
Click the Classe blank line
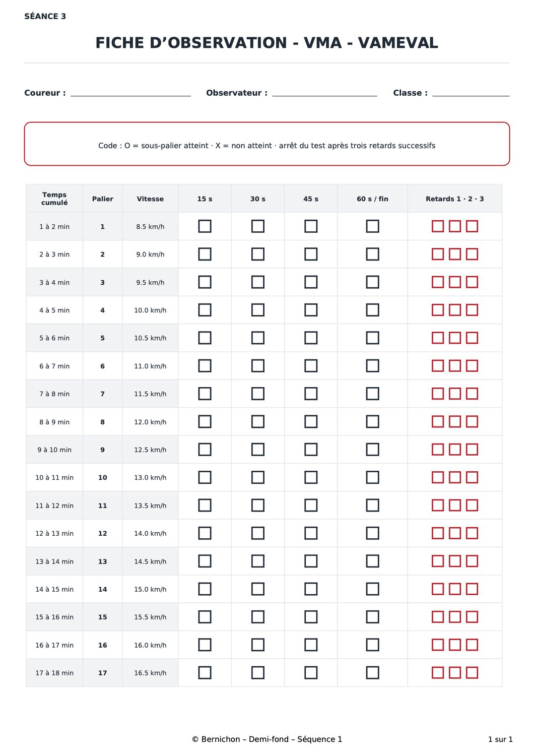[x=471, y=93]
